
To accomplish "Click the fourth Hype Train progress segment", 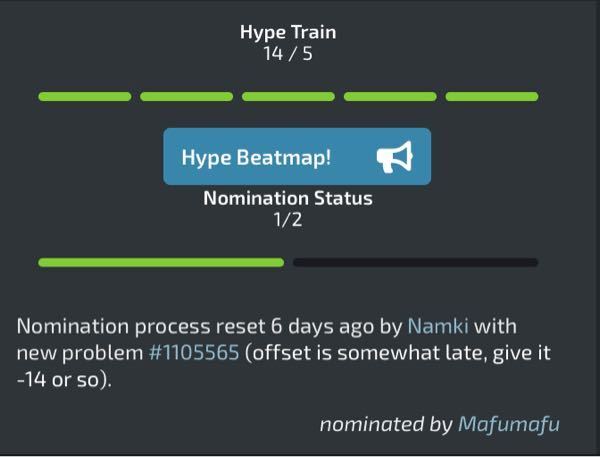I will pyautogui.click(x=390, y=96).
